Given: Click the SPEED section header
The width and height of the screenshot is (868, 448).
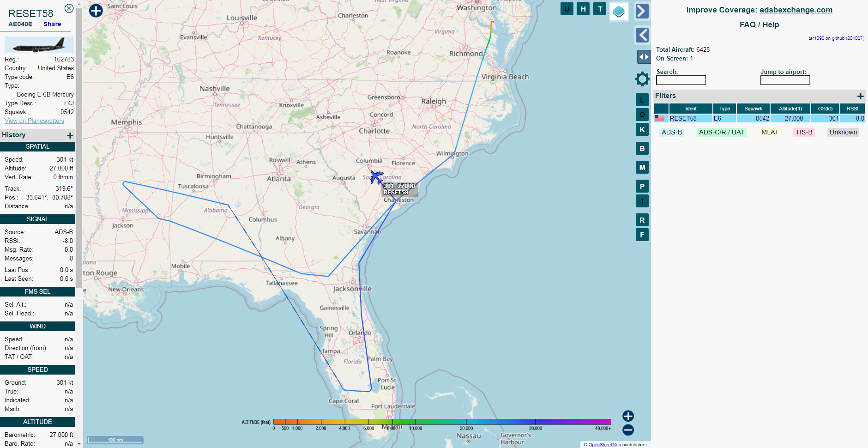Looking at the screenshot, I should pyautogui.click(x=37, y=369).
